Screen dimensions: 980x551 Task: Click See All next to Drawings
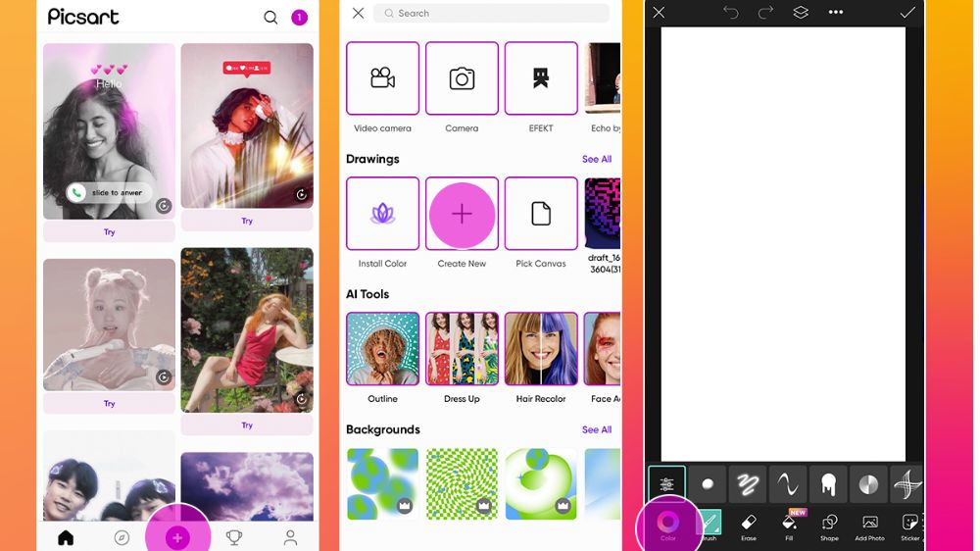597,159
